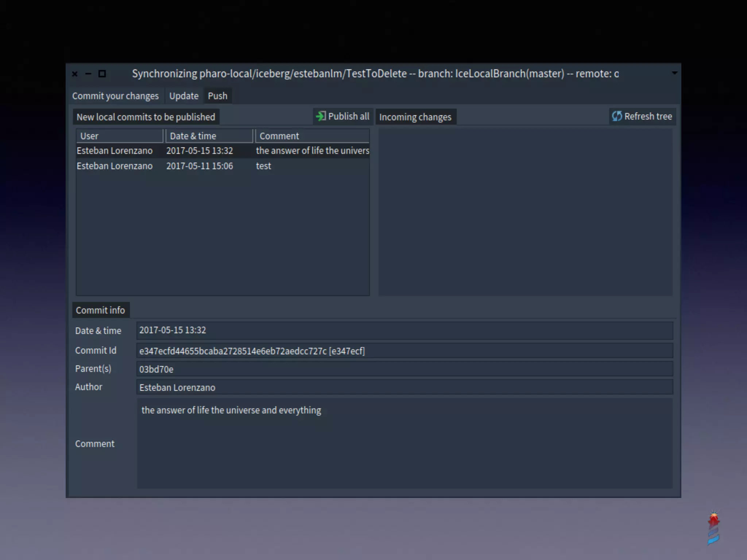Maximize the Synchronizing window

coord(102,74)
